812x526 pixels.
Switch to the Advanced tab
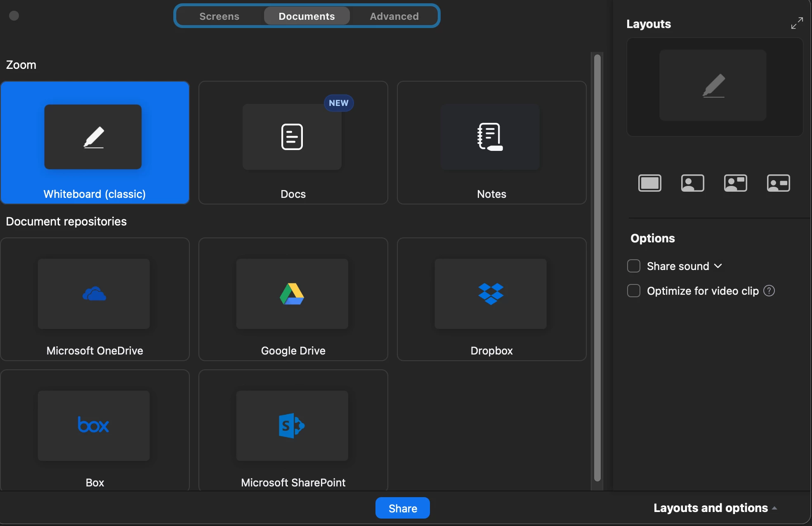click(x=394, y=16)
